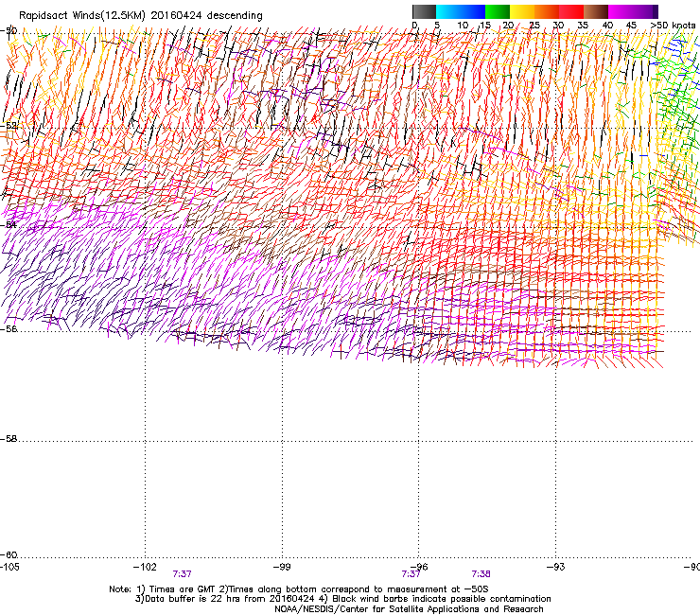Pick the red 30-35 knots legend segment
700x615 pixels.
(571, 11)
